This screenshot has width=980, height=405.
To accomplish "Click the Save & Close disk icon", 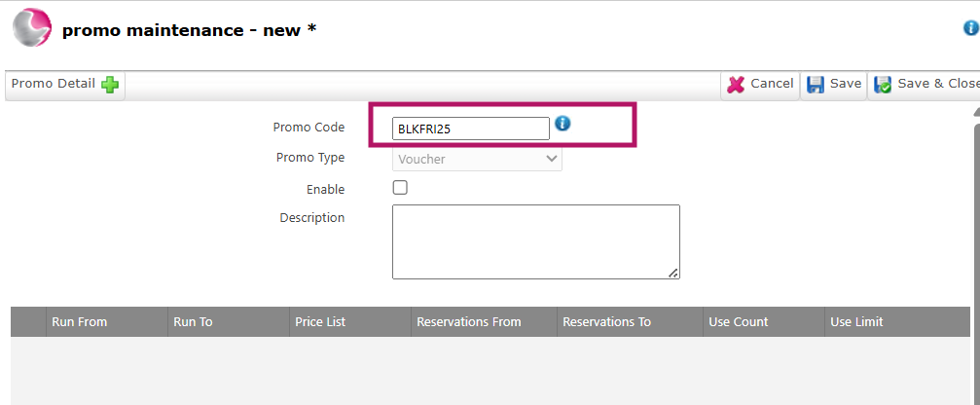I will (883, 85).
